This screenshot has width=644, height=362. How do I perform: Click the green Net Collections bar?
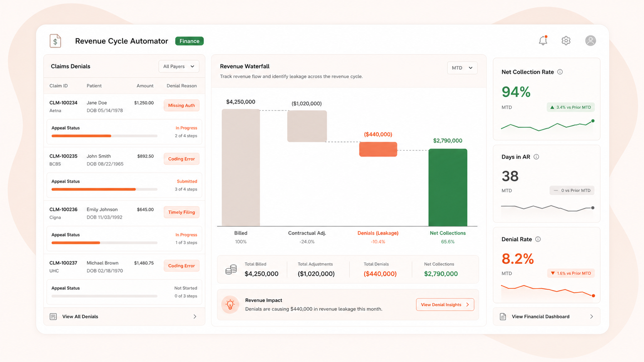click(448, 188)
